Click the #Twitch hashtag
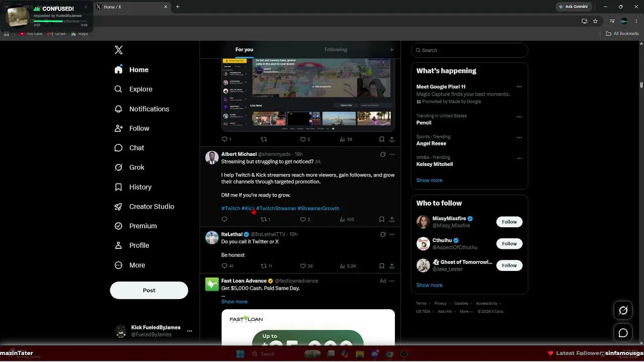Screen dimensions: 644x362 (x=230, y=208)
